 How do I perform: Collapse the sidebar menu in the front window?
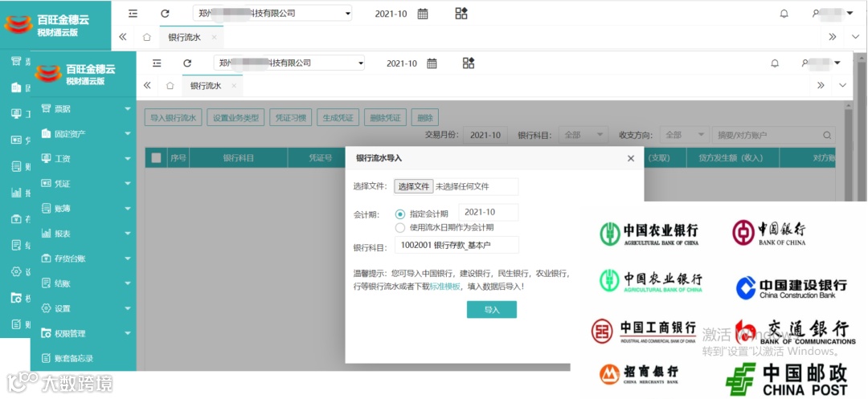click(x=158, y=63)
